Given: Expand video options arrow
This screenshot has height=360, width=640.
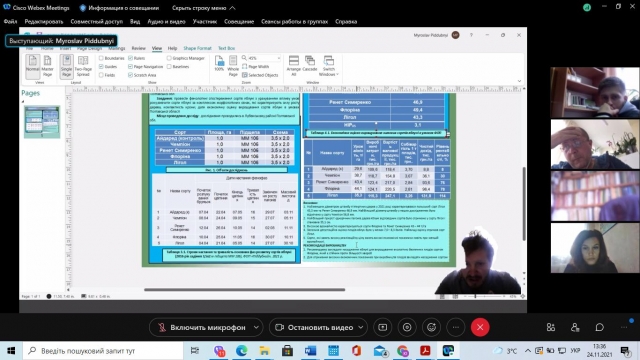Looking at the screenshot, I should pyautogui.click(x=361, y=327).
